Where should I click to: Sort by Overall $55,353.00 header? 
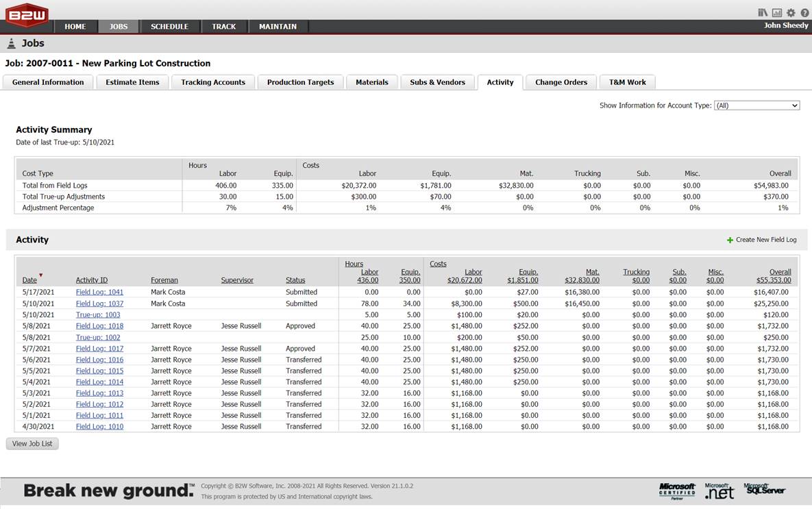pos(774,276)
